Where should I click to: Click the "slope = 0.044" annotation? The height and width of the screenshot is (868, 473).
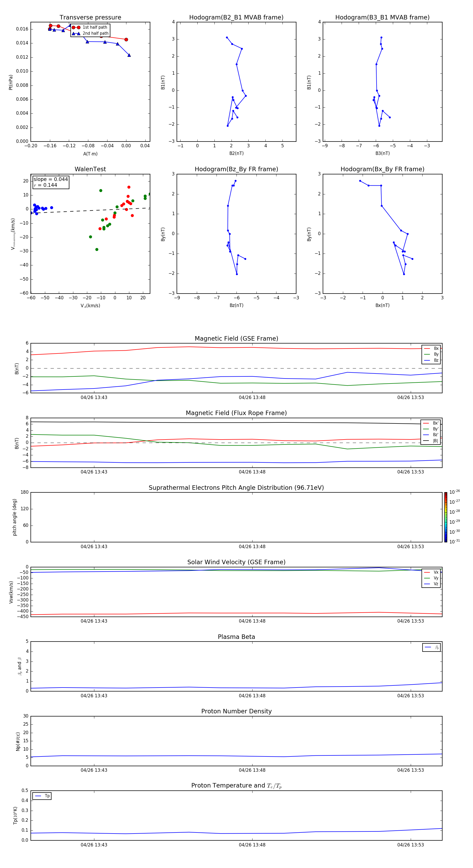(x=50, y=179)
